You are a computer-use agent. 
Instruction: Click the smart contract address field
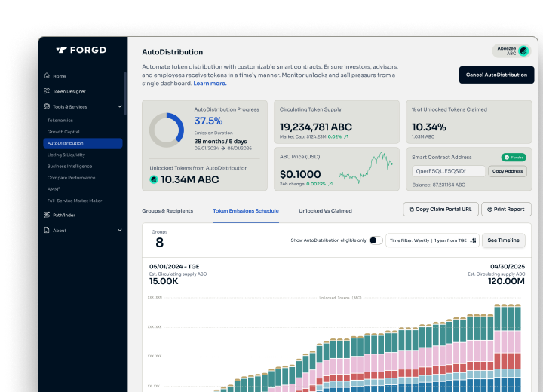click(448, 171)
